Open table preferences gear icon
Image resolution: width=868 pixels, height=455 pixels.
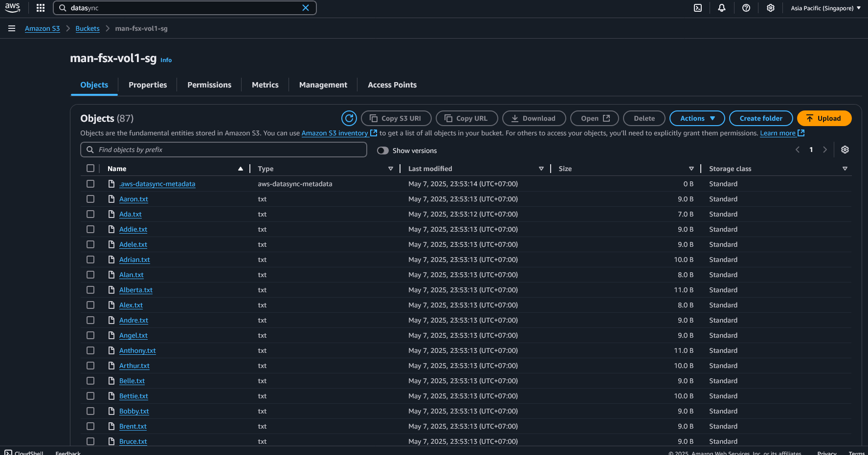click(x=845, y=150)
